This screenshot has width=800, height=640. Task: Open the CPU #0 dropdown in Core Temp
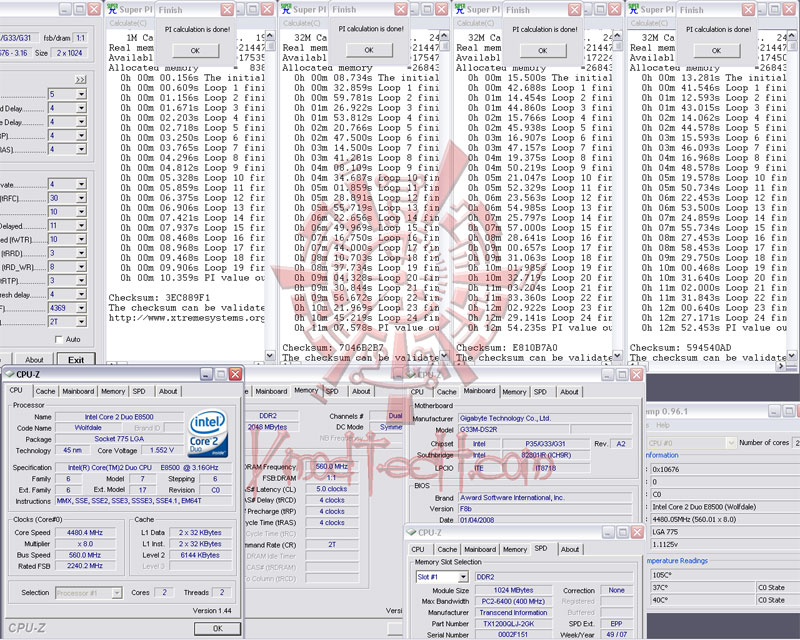click(731, 443)
